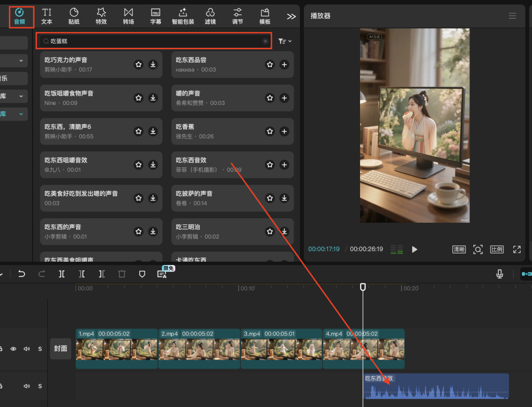The width and height of the screenshot is (532, 407).
Task: Switch to the 字幕 captions tab
Action: click(155, 16)
